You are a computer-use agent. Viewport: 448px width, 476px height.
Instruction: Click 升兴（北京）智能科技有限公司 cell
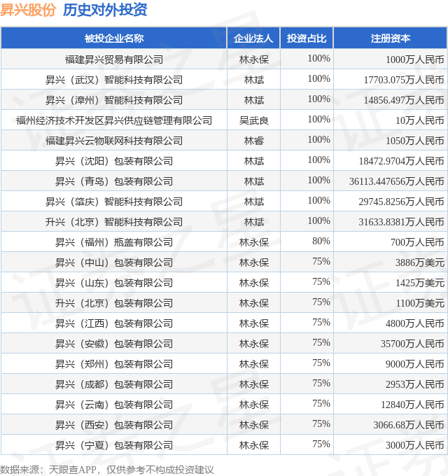114,222
